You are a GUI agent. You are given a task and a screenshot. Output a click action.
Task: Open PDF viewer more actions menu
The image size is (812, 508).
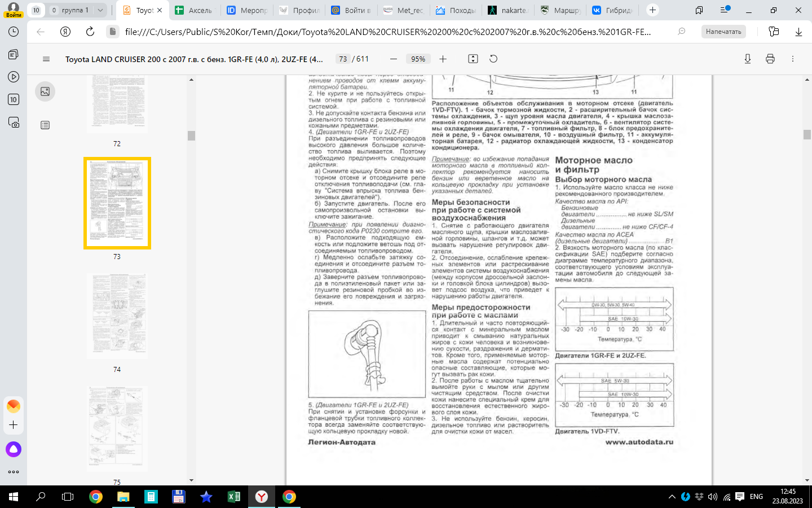(793, 59)
